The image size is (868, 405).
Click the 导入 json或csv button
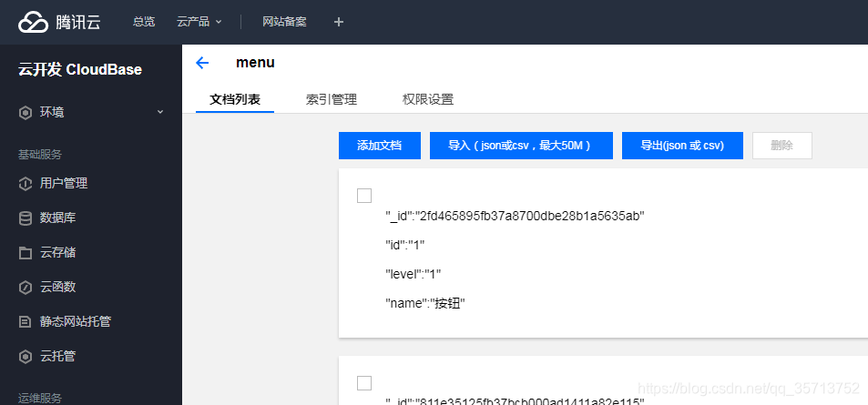(x=521, y=146)
